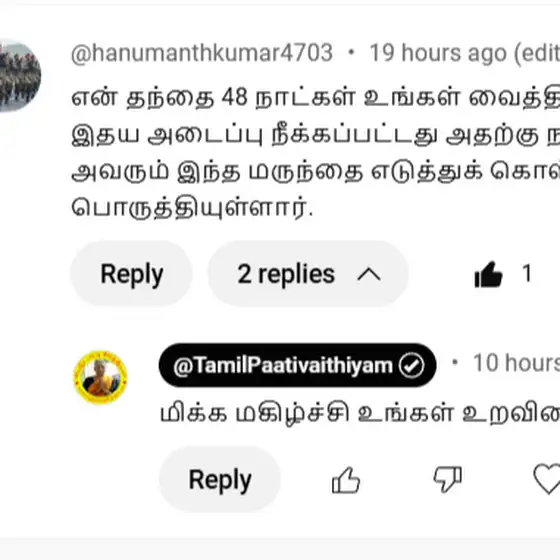Screen dimensions: 560x560
Task: Collapse the 2 replies thread
Action: [x=308, y=274]
